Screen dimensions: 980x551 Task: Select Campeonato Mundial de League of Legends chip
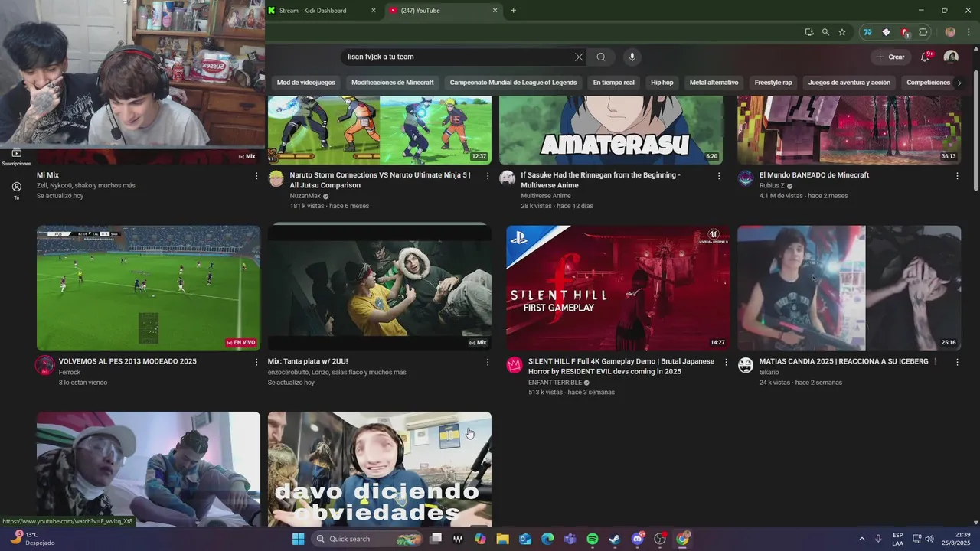[x=513, y=83]
